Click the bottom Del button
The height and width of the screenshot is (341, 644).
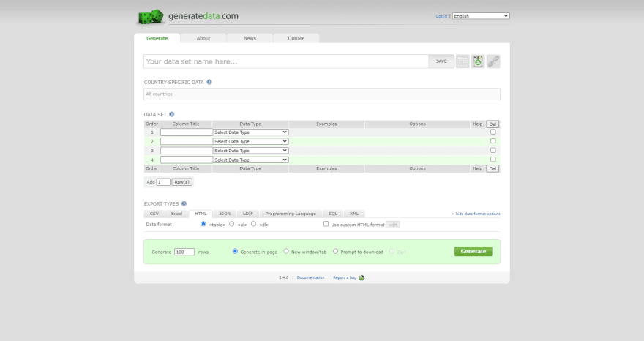pyautogui.click(x=493, y=169)
